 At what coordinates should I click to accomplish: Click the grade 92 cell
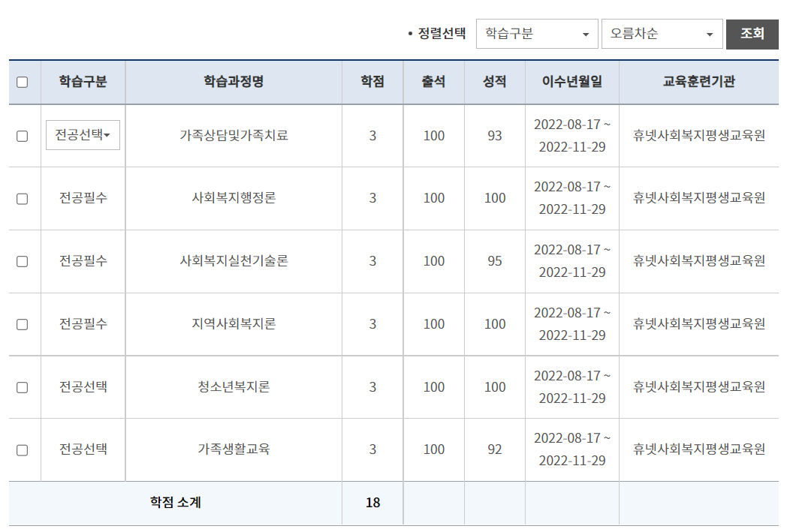tap(494, 449)
